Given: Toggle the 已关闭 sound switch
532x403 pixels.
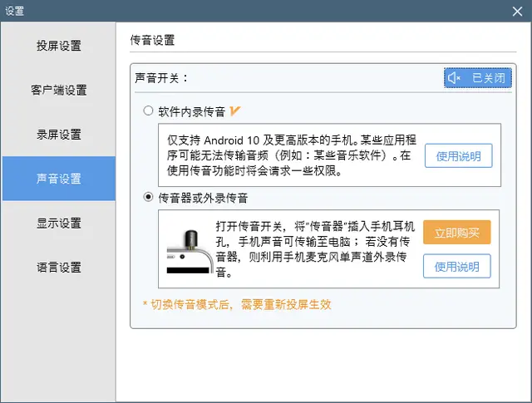Looking at the screenshot, I should click(478, 78).
